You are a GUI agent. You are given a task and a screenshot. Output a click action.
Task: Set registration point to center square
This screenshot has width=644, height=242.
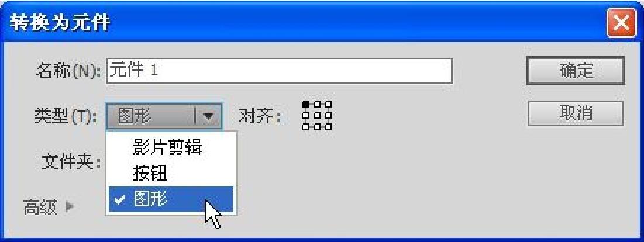(316, 116)
